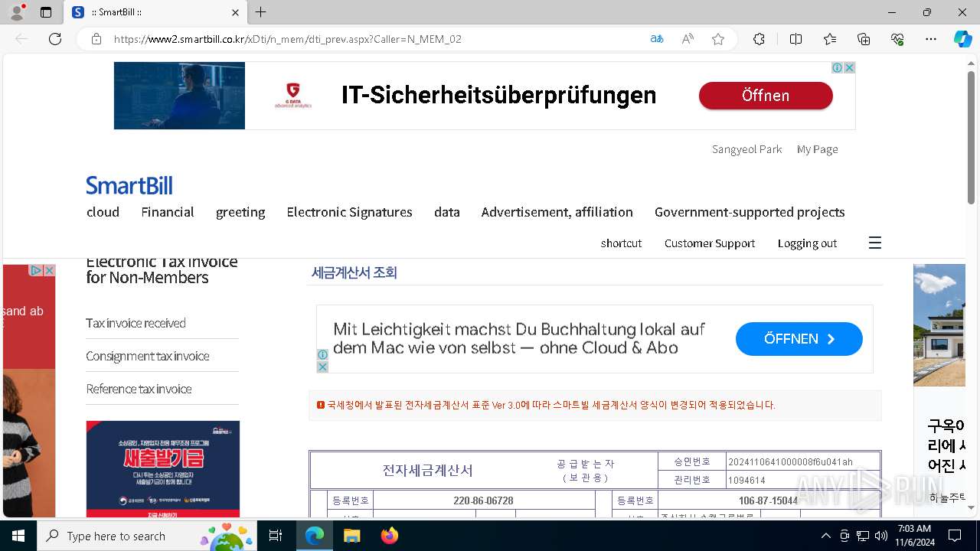This screenshot has width=980, height=551.
Task: Close the top banner ad
Action: (x=849, y=67)
